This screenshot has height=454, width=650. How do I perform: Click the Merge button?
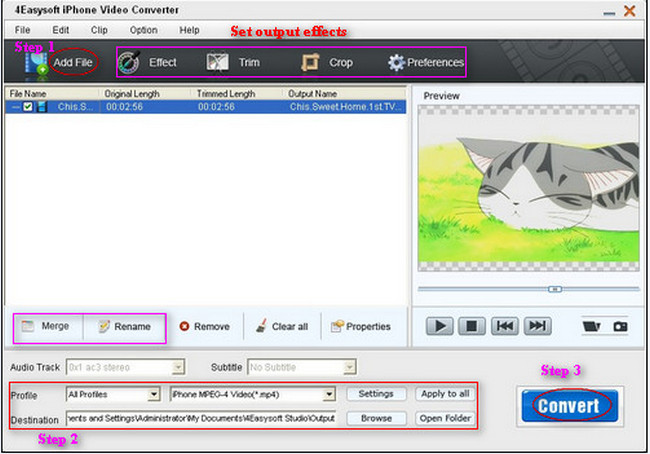tap(48, 326)
